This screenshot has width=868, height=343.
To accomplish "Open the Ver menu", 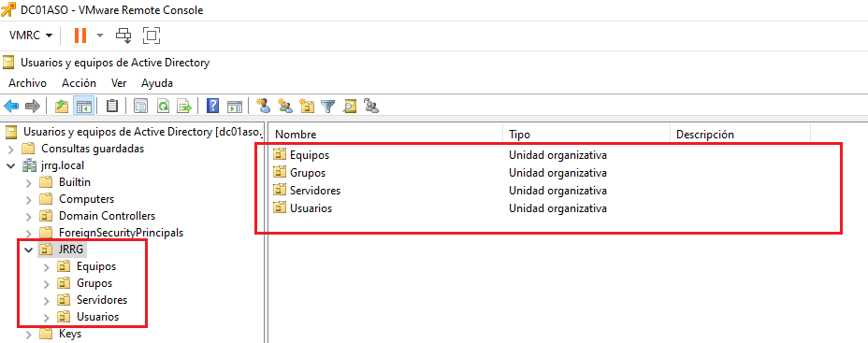I will pyautogui.click(x=119, y=83).
